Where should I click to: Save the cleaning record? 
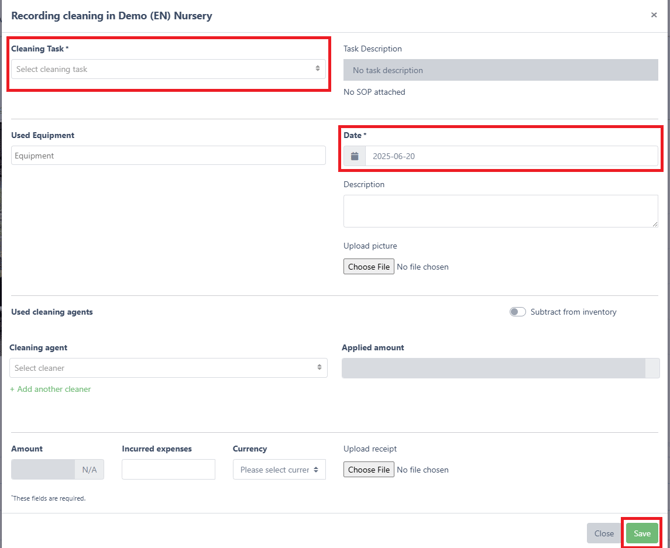pyautogui.click(x=642, y=533)
